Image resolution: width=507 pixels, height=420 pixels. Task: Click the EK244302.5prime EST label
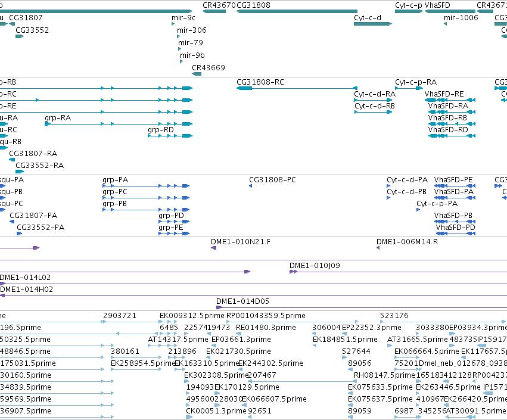(x=271, y=363)
